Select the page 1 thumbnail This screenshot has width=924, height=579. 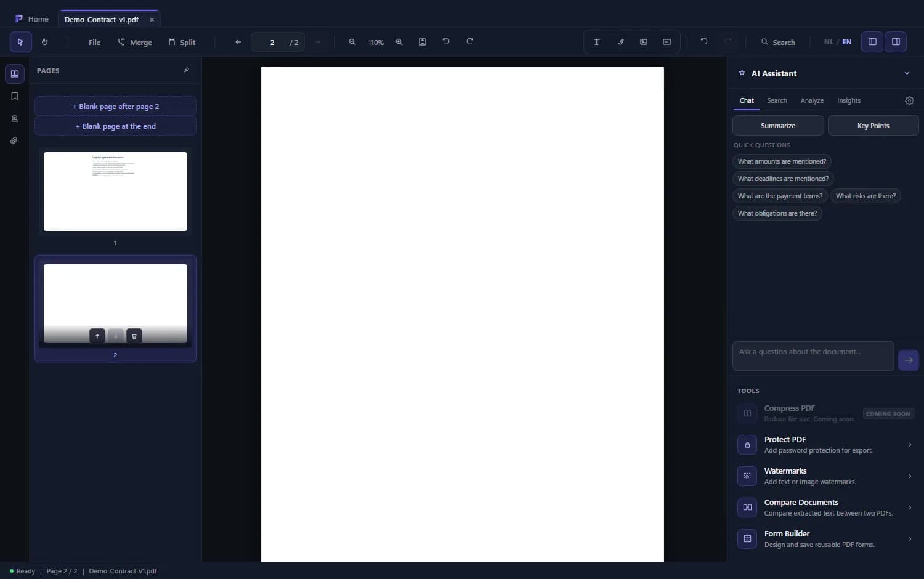click(115, 192)
